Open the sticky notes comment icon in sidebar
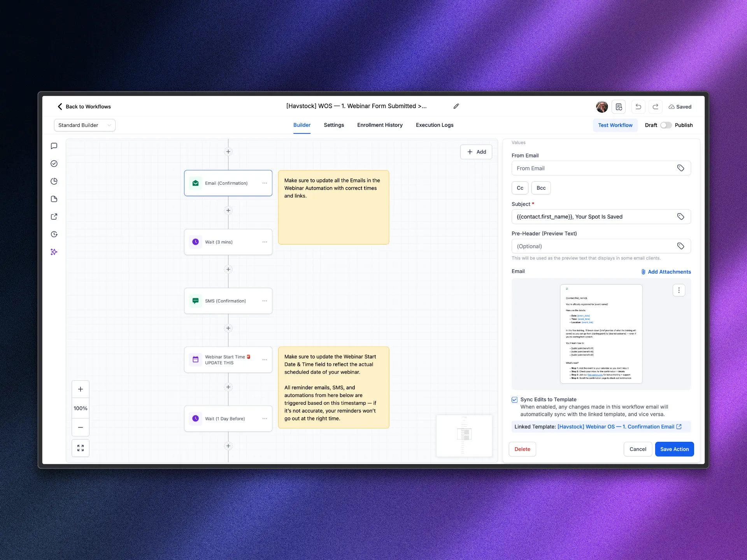 [x=54, y=146]
